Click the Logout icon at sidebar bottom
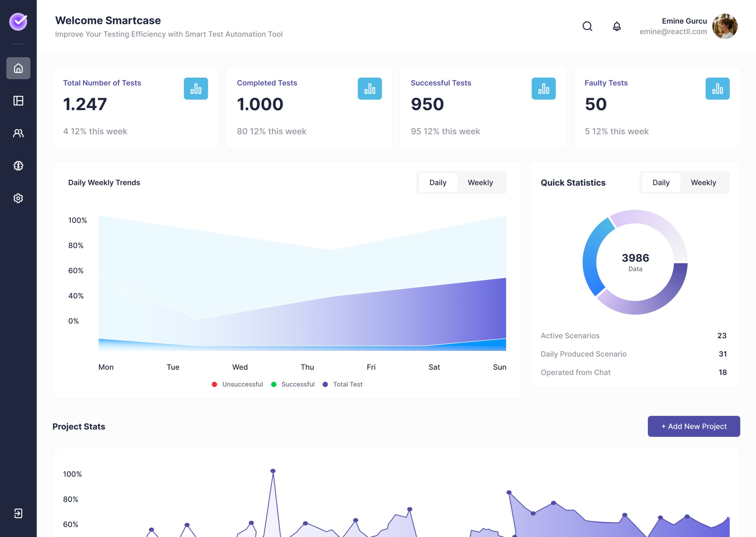The image size is (756, 537). tap(18, 513)
